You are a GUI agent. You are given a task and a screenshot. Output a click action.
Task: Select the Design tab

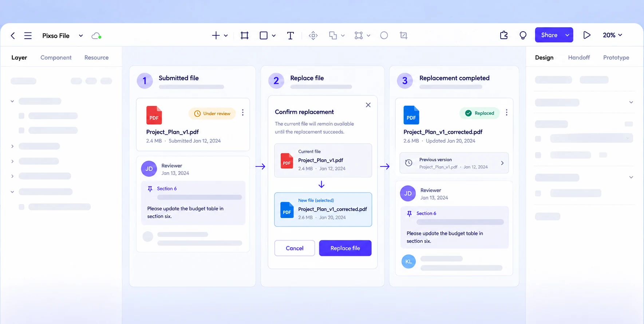point(544,58)
